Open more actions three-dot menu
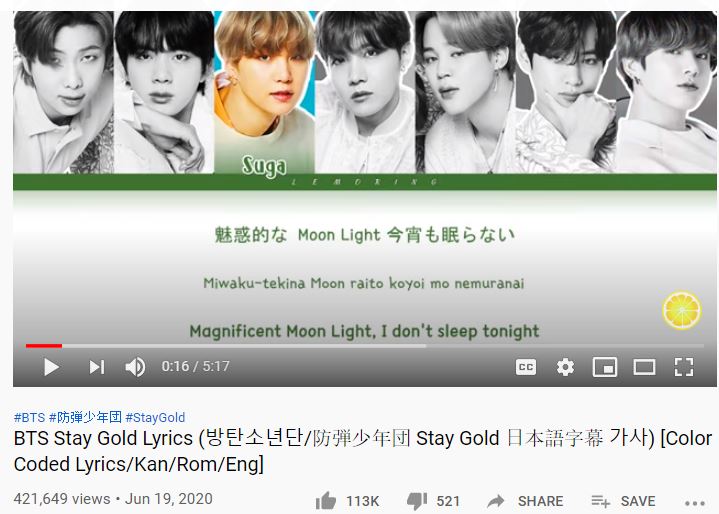The height and width of the screenshot is (514, 719). 695,503
